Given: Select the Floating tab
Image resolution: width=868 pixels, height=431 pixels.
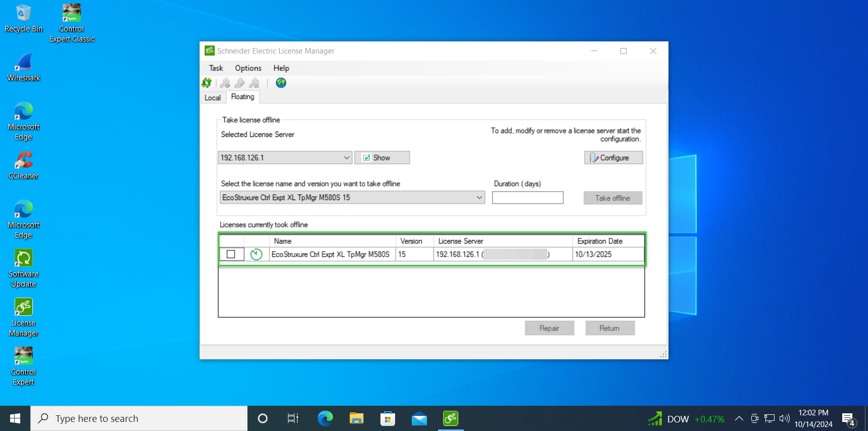Looking at the screenshot, I should (243, 97).
